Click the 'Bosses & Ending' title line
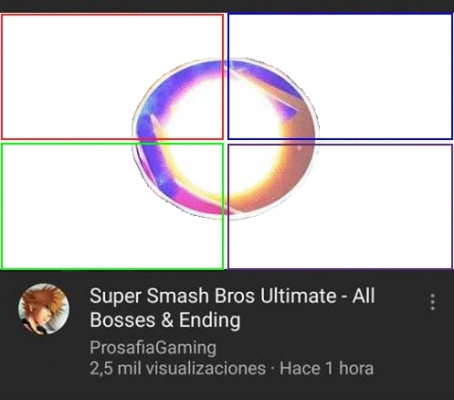This screenshot has height=400, width=454. pyautogui.click(x=165, y=320)
